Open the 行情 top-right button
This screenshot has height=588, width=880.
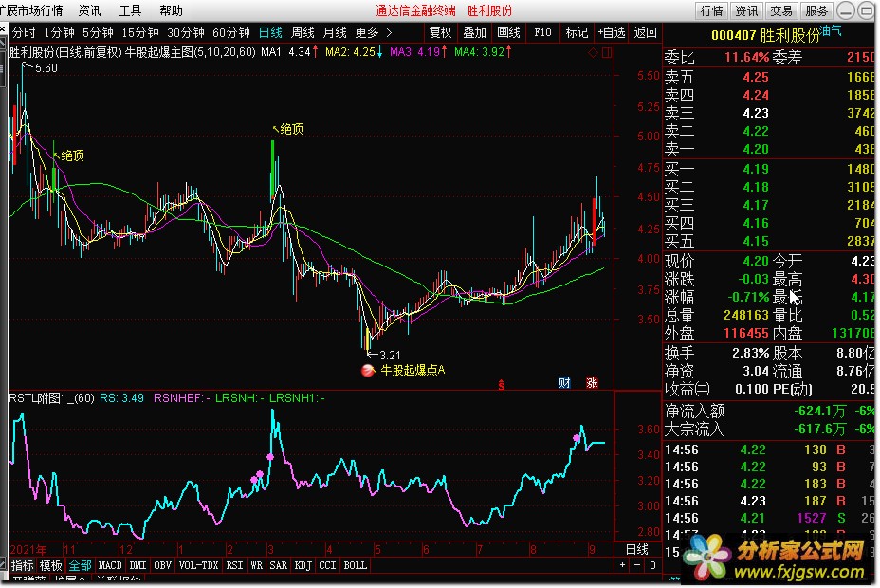point(712,10)
